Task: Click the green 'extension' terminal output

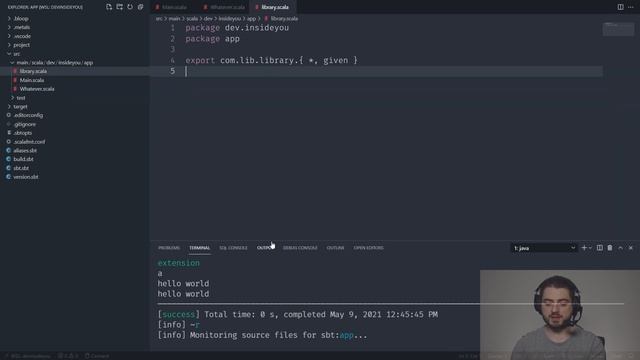Action: (179, 263)
